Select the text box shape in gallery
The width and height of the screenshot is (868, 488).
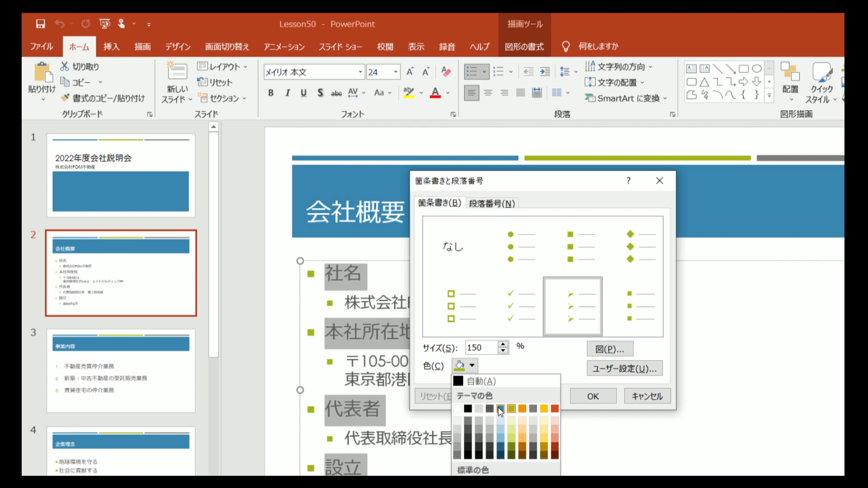point(691,69)
